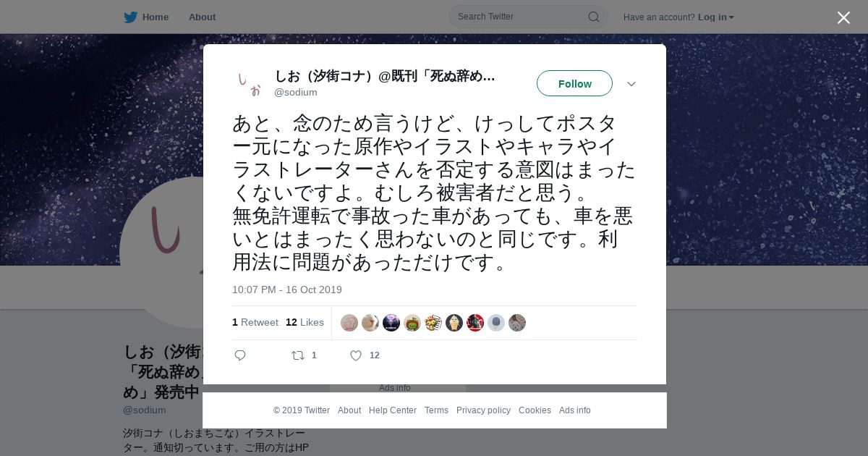View the 12 Likes list

305,322
